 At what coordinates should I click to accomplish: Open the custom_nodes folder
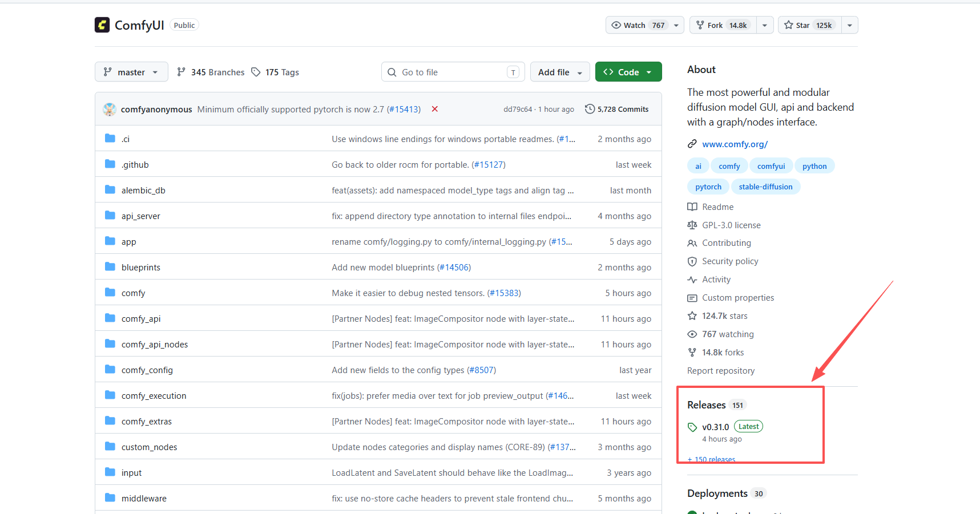tap(149, 447)
